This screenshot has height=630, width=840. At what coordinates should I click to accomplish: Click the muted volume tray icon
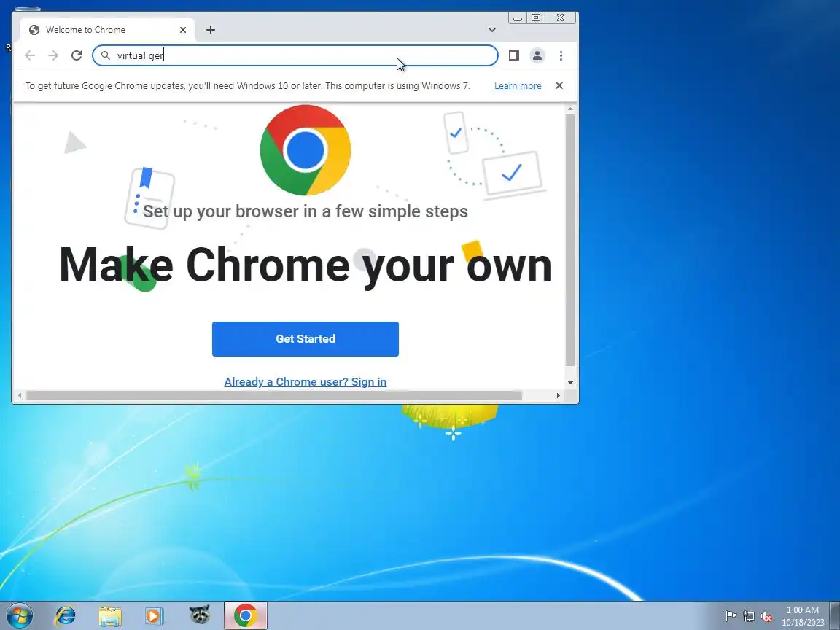[766, 616]
